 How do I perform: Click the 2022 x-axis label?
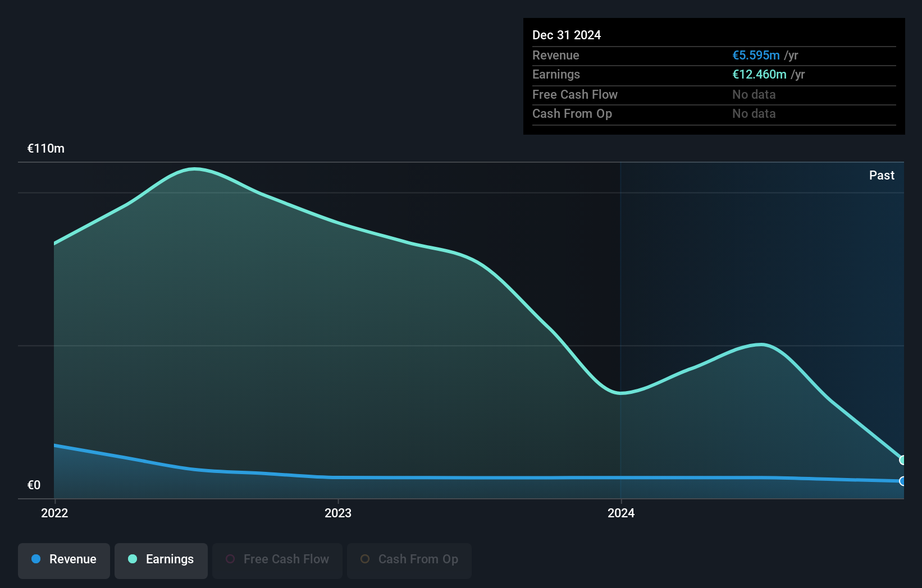54,513
